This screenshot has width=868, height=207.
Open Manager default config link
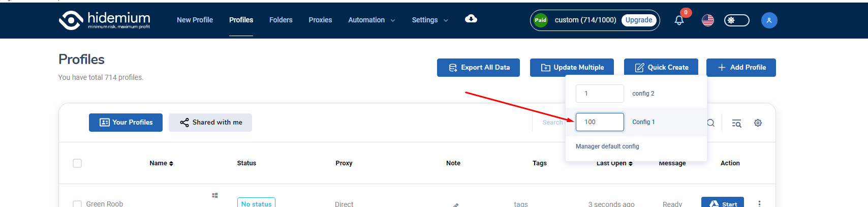(x=607, y=146)
